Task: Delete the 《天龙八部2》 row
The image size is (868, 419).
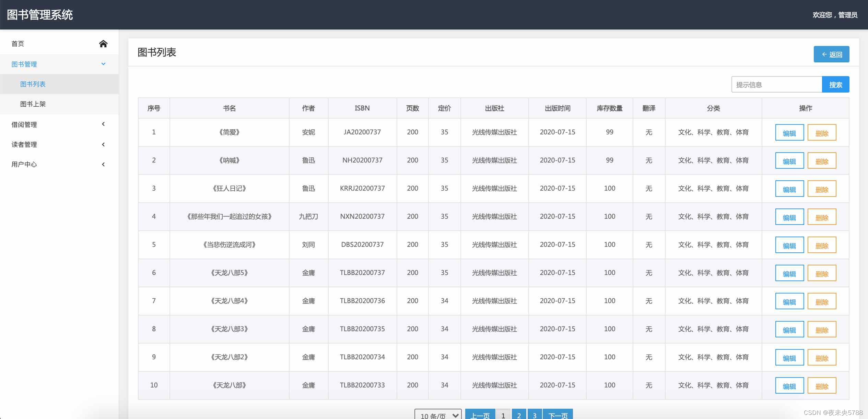Action: [x=822, y=358]
